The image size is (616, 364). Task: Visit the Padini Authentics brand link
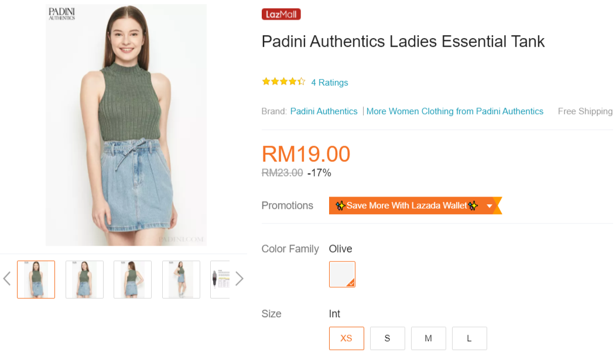coord(324,111)
